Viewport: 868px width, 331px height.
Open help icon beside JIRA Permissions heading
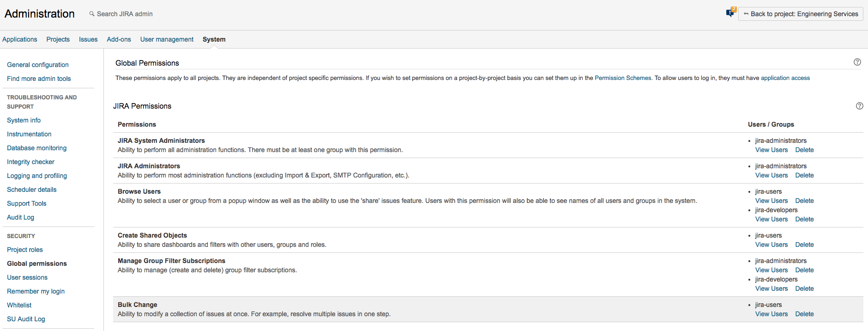tap(859, 106)
